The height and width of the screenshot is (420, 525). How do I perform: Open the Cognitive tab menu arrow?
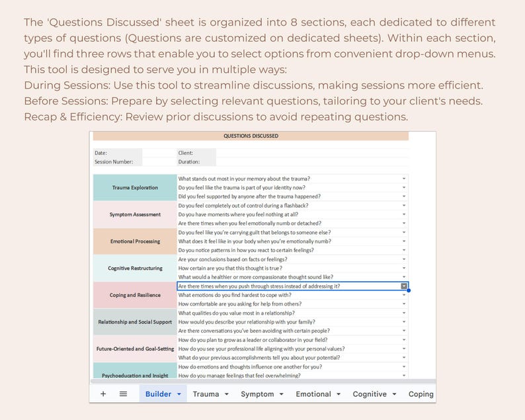395,394
